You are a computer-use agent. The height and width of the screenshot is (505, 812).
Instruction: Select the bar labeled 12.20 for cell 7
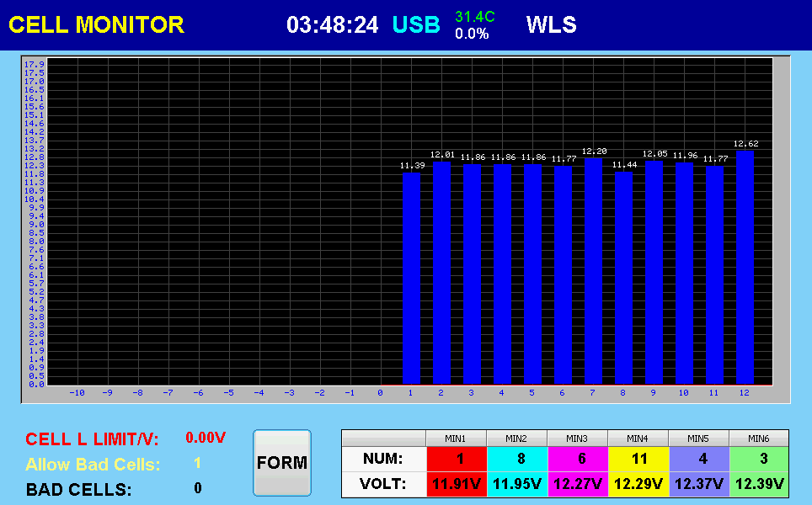(x=593, y=271)
